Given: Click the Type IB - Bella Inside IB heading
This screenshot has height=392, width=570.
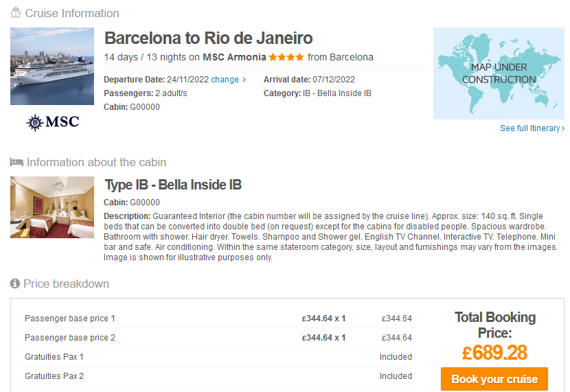Looking at the screenshot, I should click(173, 185).
